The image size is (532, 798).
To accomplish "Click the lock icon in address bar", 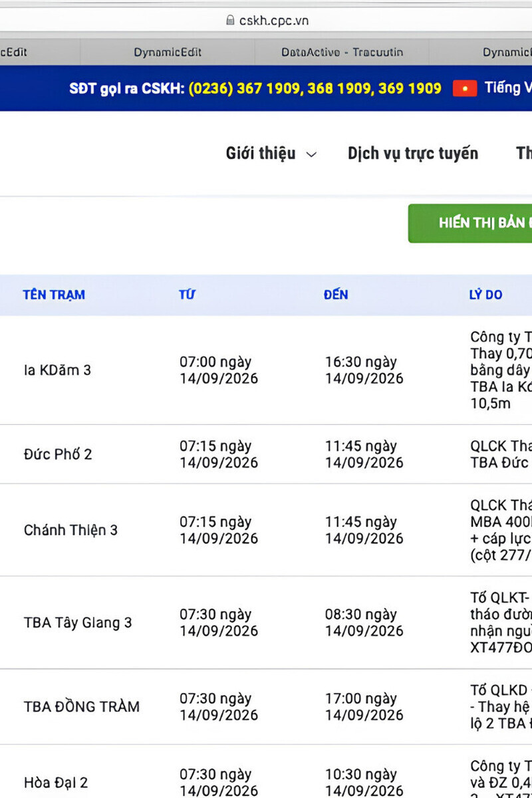I will point(231,20).
